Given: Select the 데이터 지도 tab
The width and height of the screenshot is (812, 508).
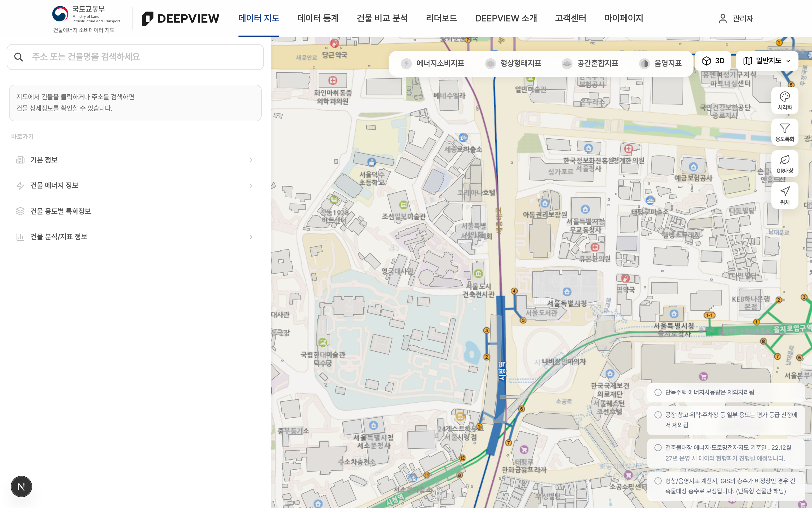Looking at the screenshot, I should (259, 18).
